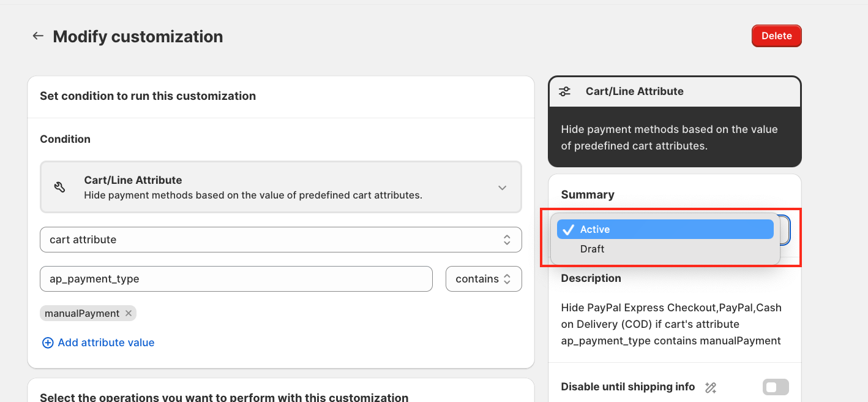The image size is (868, 402).
Task: Toggle the Disable until shipping info switch
Action: pos(776,387)
